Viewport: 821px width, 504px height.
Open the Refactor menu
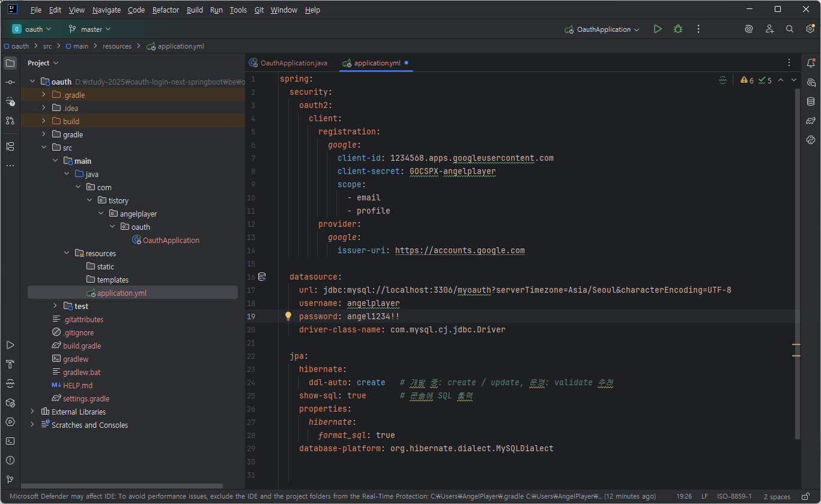click(x=166, y=10)
